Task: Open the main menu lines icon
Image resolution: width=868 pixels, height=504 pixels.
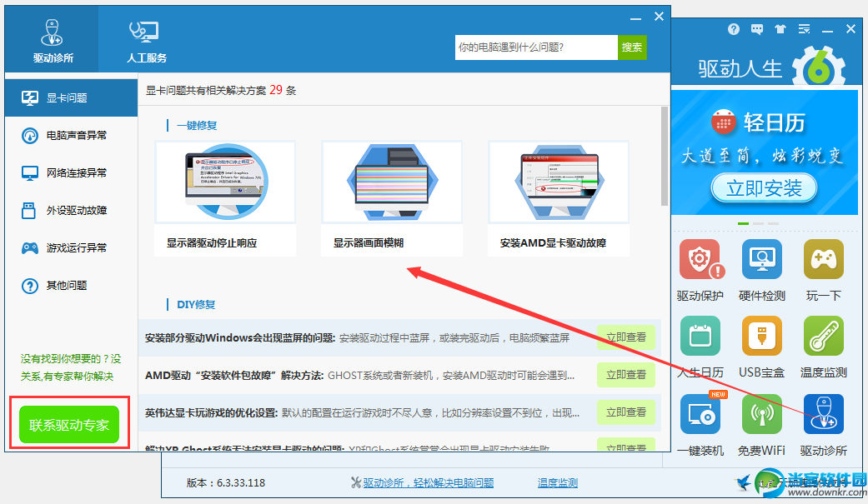Action: [804, 29]
